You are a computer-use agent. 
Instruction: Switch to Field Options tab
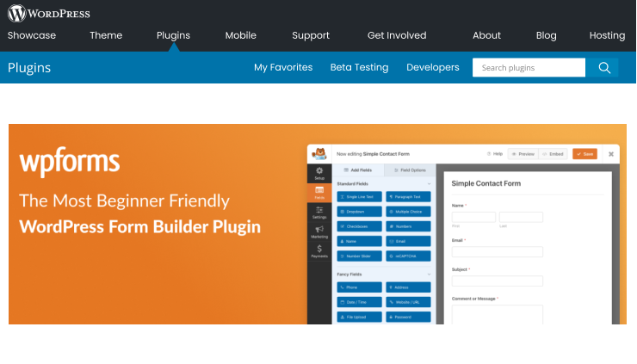[410, 170]
